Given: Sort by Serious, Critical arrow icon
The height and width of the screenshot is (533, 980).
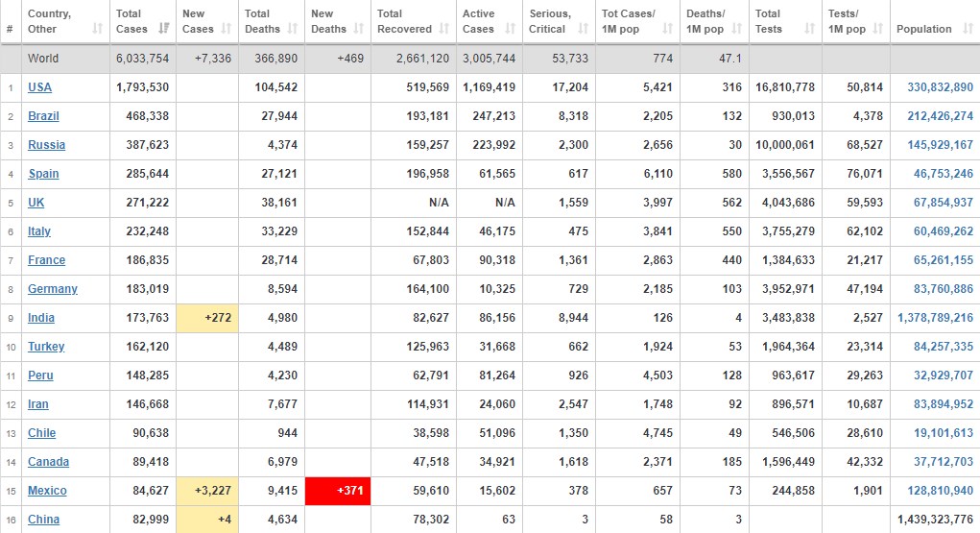Looking at the screenshot, I should [x=584, y=29].
